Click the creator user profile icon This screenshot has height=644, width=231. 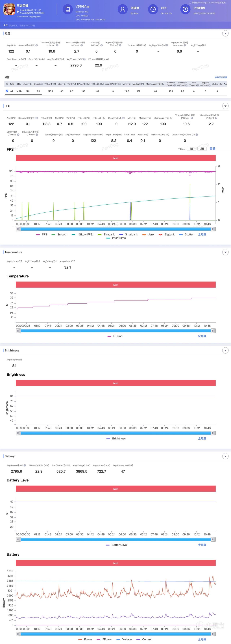122,10
